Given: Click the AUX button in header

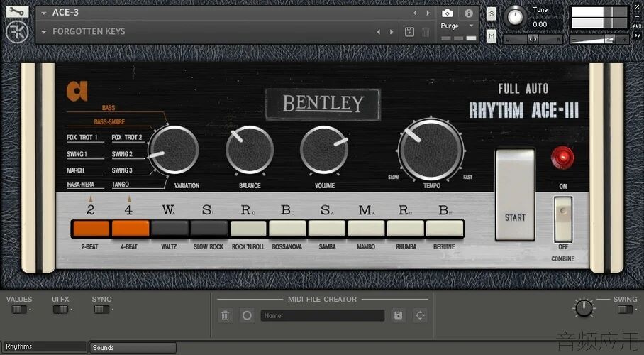Looking at the screenshot, I should point(637,26).
